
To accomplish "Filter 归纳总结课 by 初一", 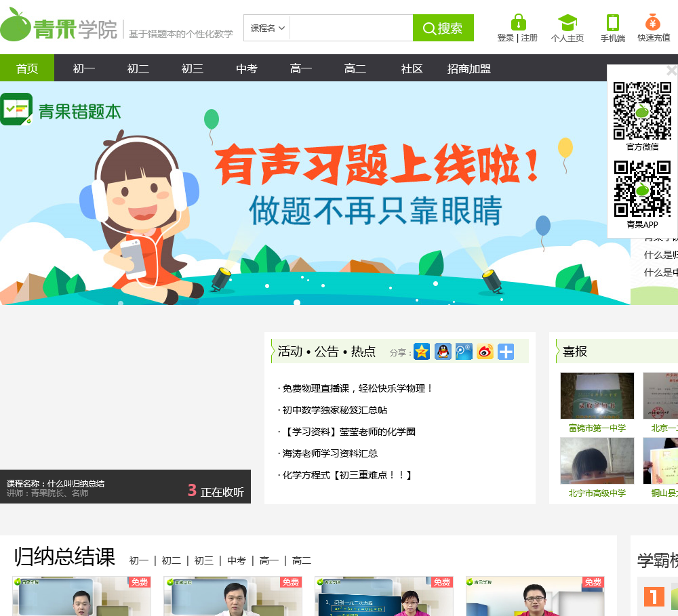I will point(139,560).
